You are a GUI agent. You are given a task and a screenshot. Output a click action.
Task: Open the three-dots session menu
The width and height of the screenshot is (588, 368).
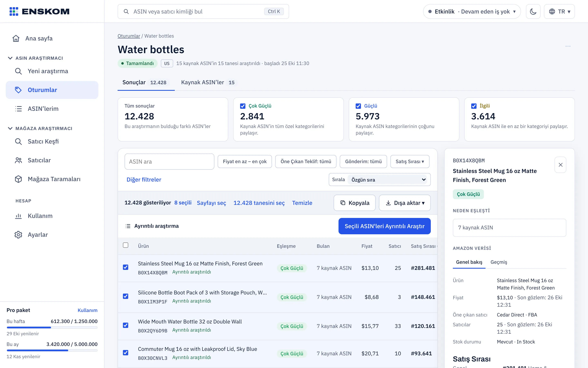[568, 46]
